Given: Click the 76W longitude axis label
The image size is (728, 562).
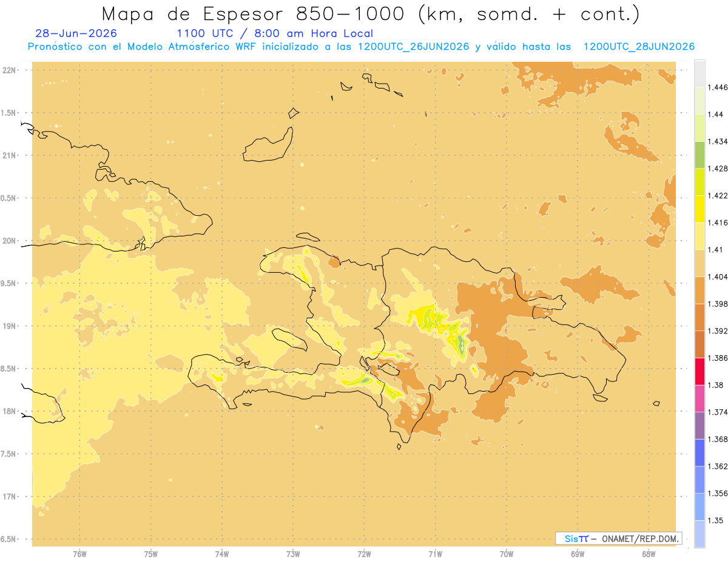Looking at the screenshot, I should tap(79, 554).
